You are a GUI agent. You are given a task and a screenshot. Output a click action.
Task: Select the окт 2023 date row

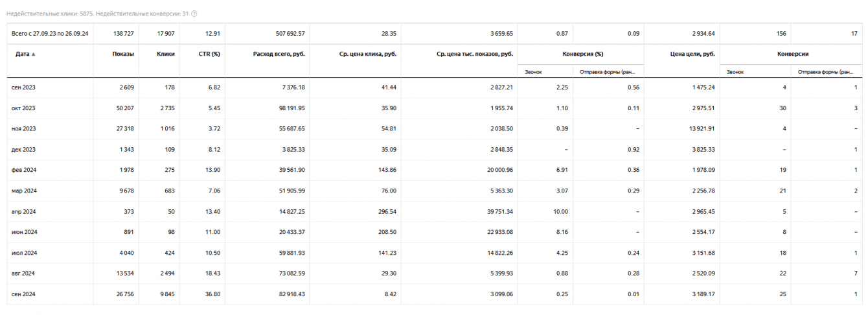point(23,108)
